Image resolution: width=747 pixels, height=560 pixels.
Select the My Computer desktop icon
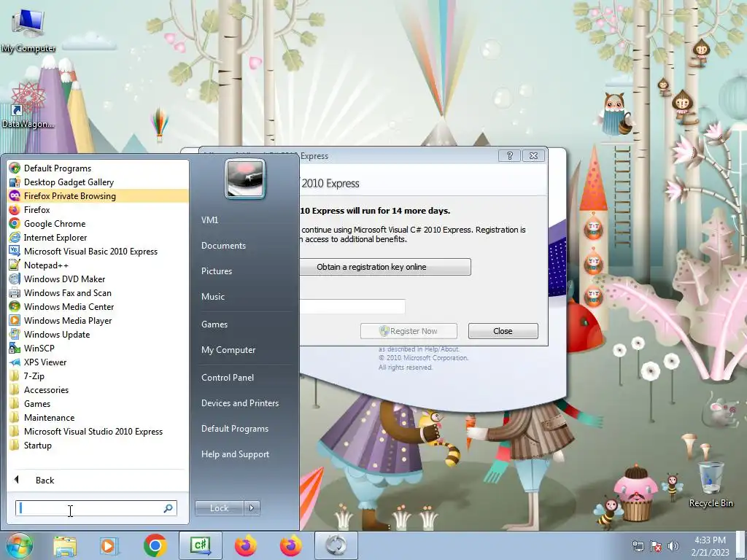point(28,31)
